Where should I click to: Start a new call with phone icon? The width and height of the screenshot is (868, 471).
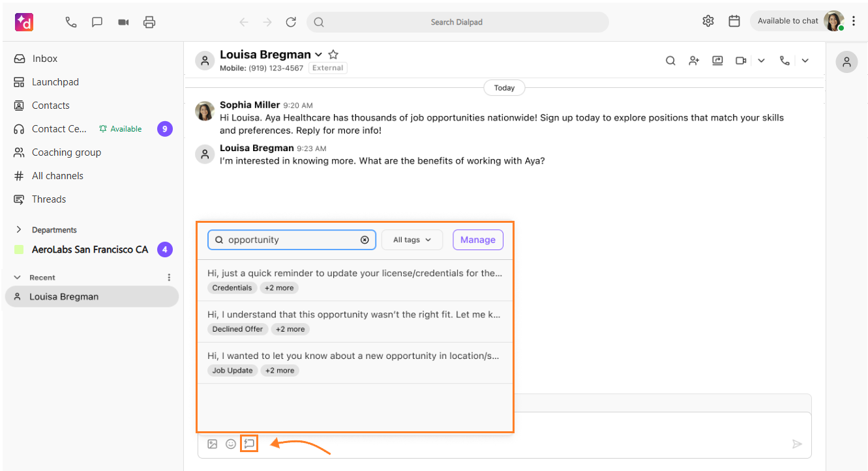point(71,22)
